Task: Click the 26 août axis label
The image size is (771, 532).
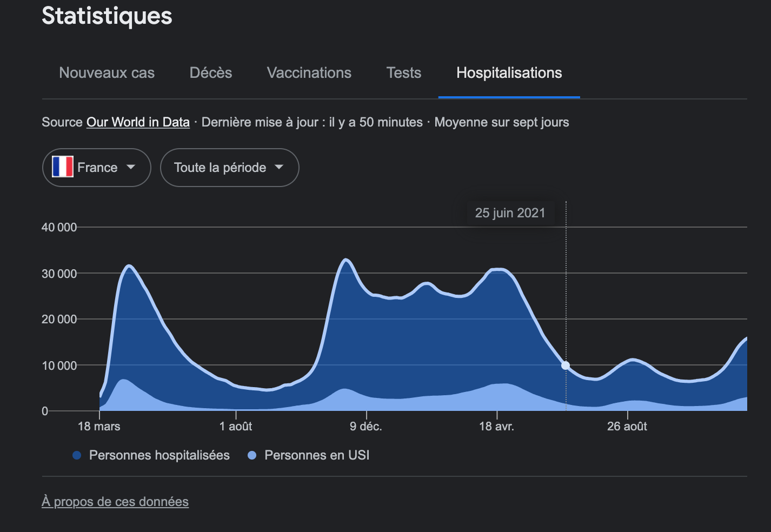Action: (x=627, y=426)
